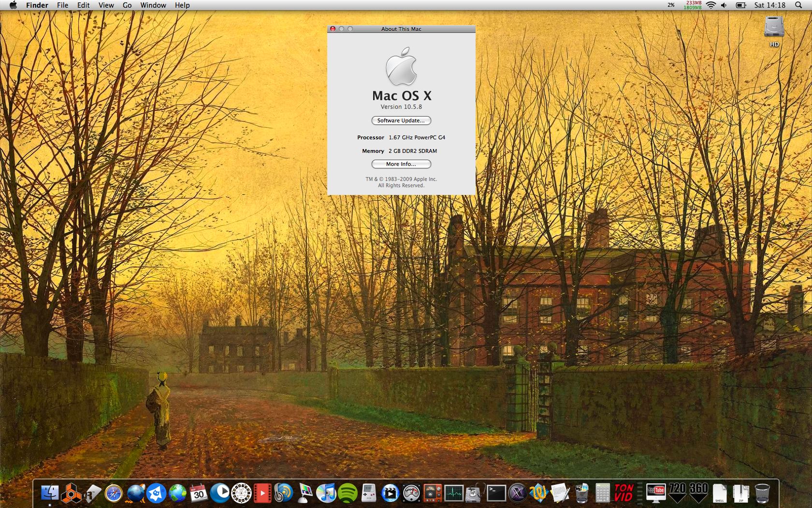The height and width of the screenshot is (508, 812).
Task: Open Finder from the dock
Action: [50, 493]
